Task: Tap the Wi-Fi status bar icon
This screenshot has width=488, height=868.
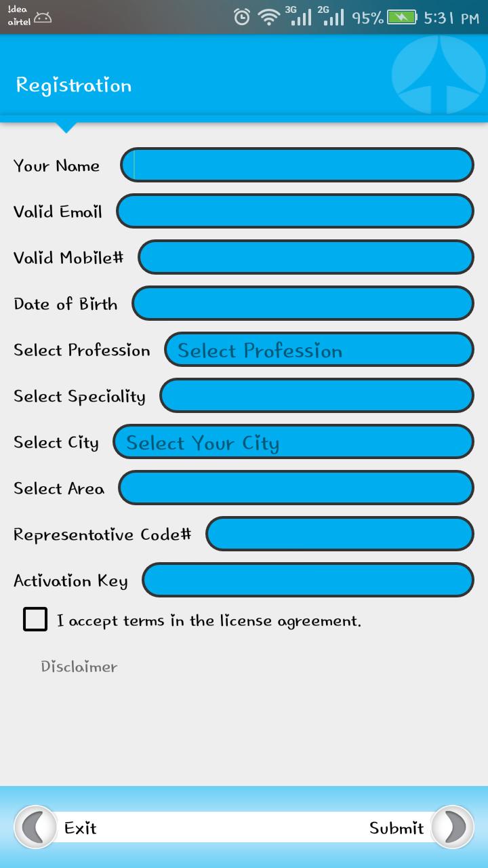Action: pos(268,18)
